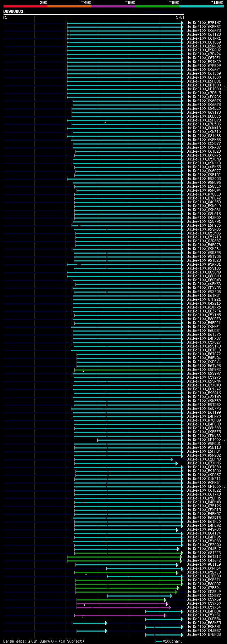Select hit label UniRef100_B9RQU2
The width and height of the screenshot is (227, 644).
(204, 50)
